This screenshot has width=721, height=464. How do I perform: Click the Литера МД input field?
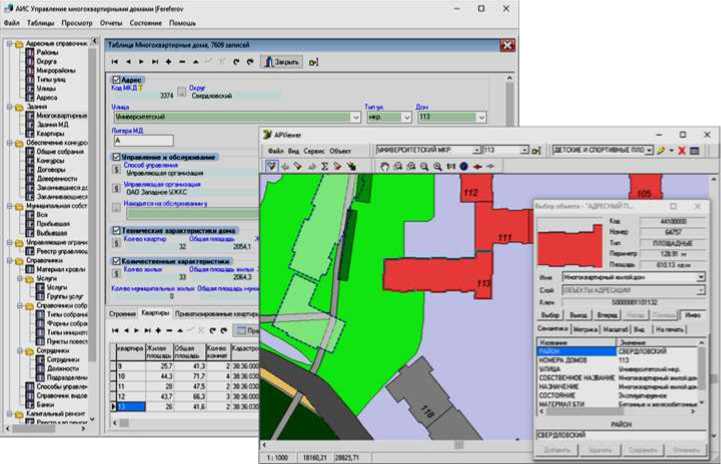click(145, 141)
